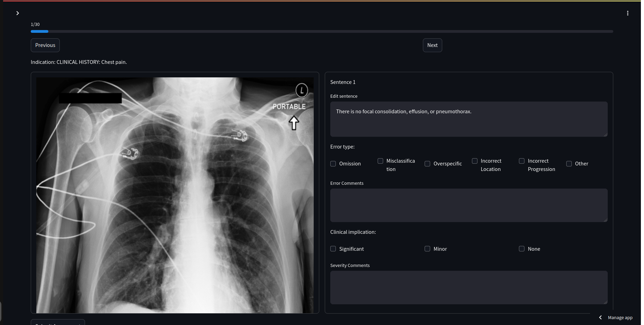Expand the sidebar with the chevron arrow

click(18, 13)
